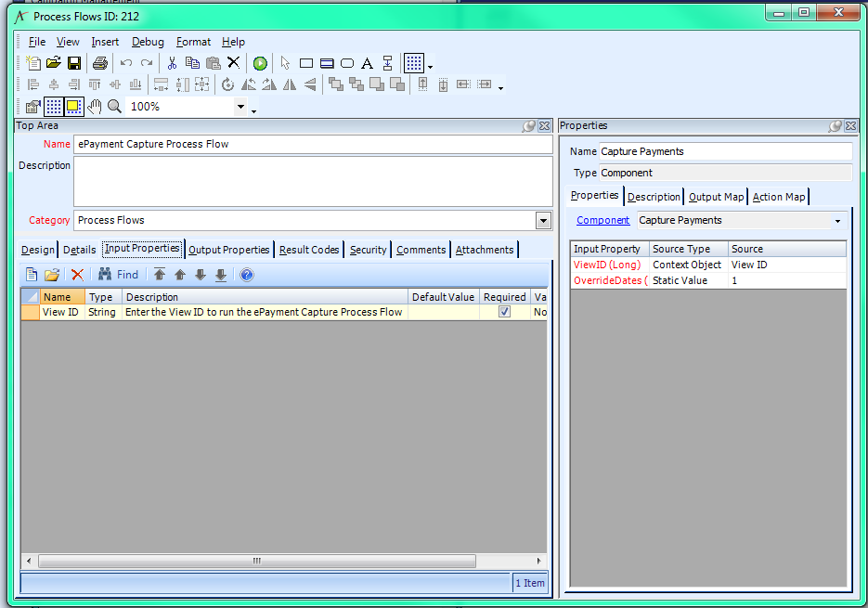Activate the Zoom magnifier tool

pos(113,106)
